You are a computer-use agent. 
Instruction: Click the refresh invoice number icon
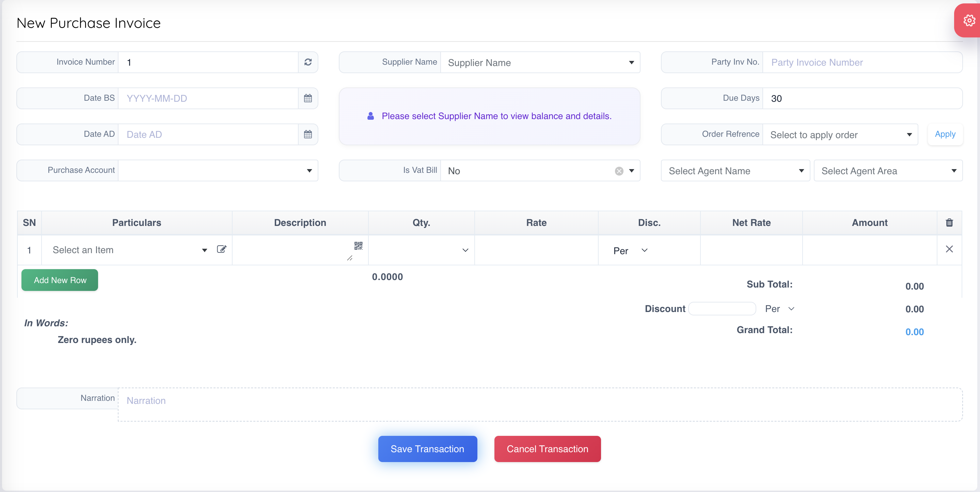[308, 62]
